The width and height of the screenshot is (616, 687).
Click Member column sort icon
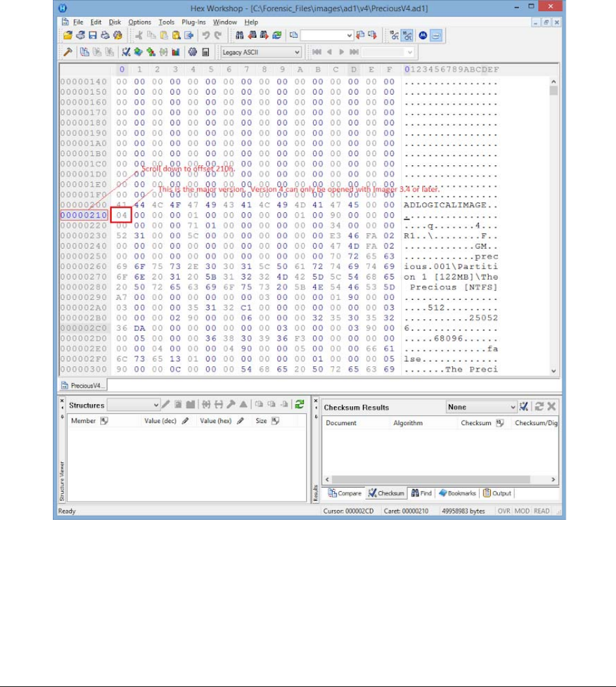coord(104,421)
